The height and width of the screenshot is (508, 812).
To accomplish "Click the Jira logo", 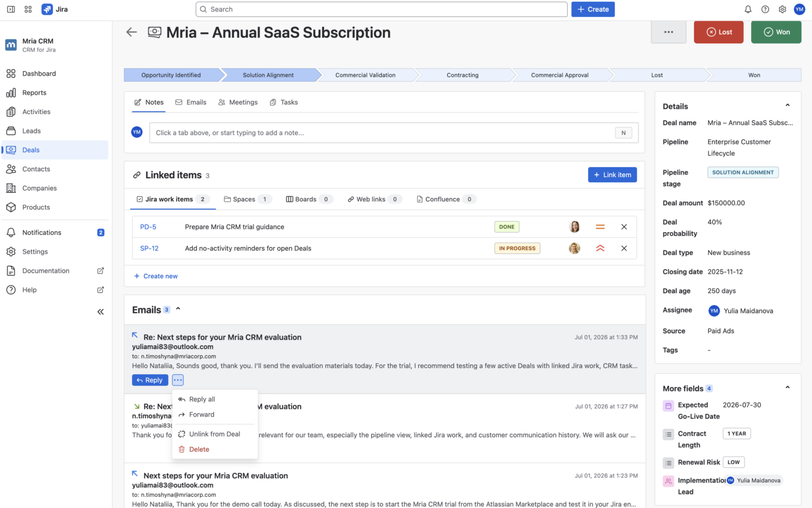I will 55,9.
